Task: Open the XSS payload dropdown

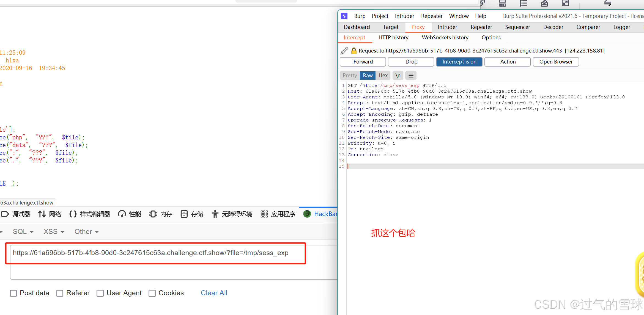Action: tap(53, 231)
